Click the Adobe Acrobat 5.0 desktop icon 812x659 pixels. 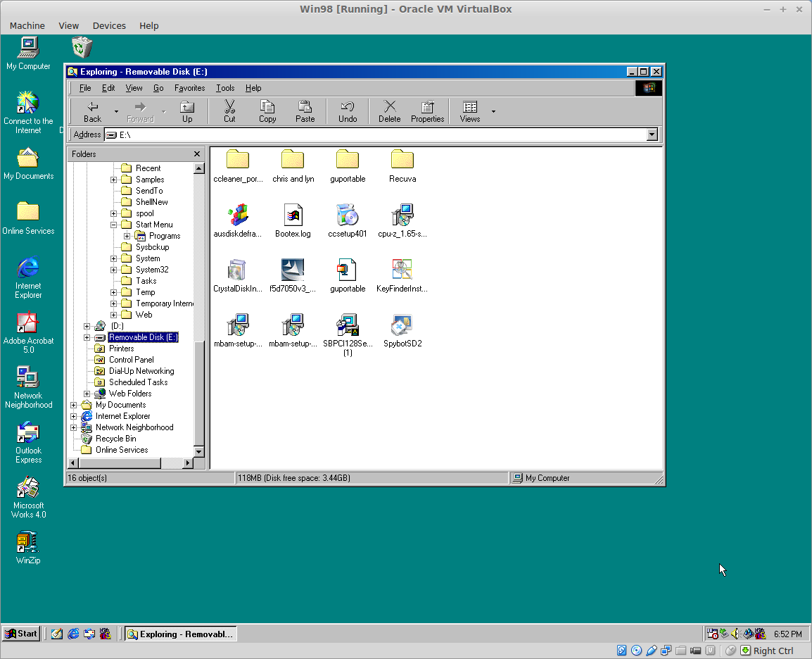point(28,332)
